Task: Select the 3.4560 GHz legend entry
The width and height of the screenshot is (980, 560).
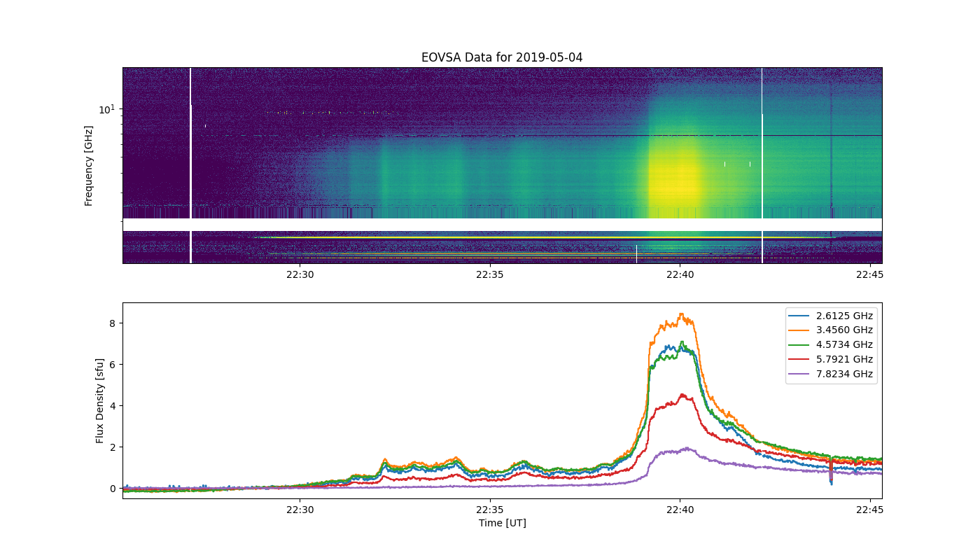Action: (832, 330)
